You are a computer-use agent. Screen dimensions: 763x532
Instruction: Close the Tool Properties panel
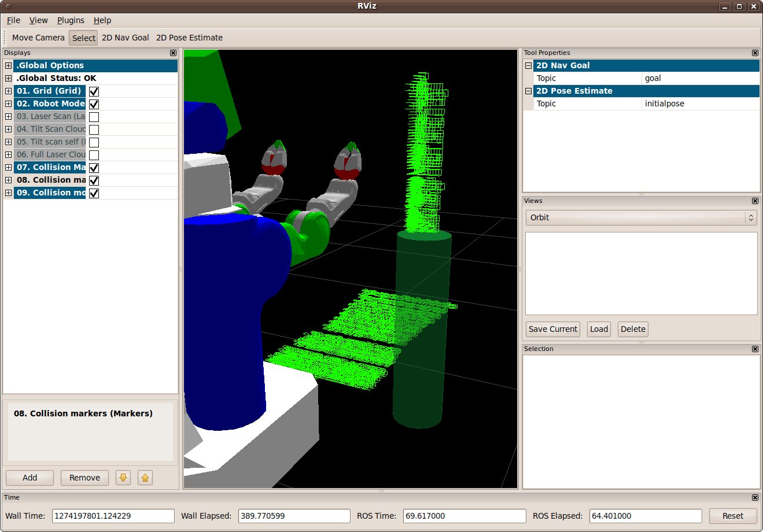coord(755,53)
